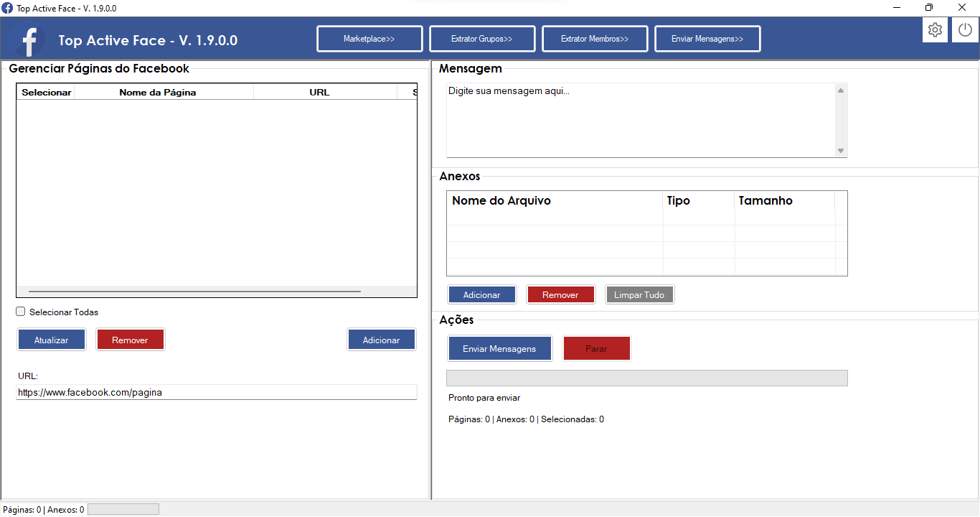
Task: Click the red Parar button
Action: [x=596, y=348]
